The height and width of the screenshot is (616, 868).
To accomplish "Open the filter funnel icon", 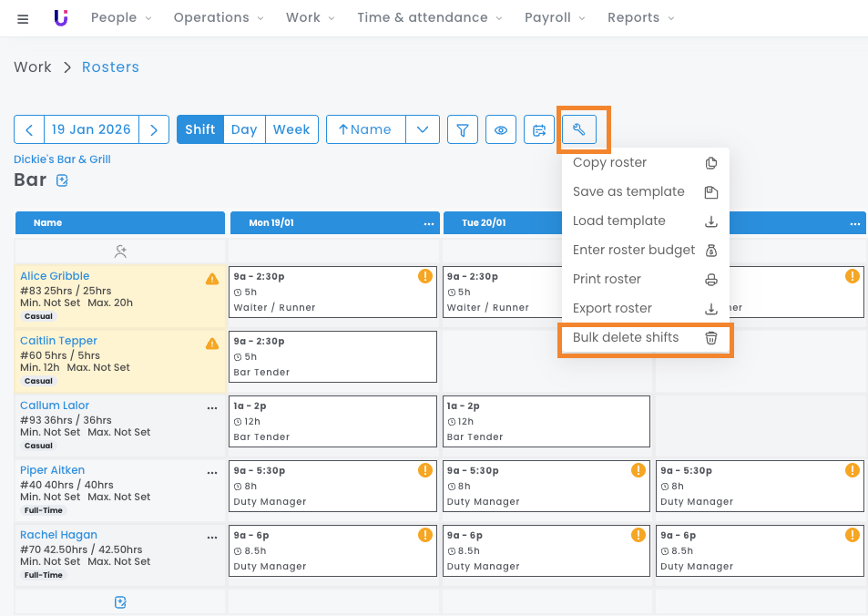I will point(463,129).
